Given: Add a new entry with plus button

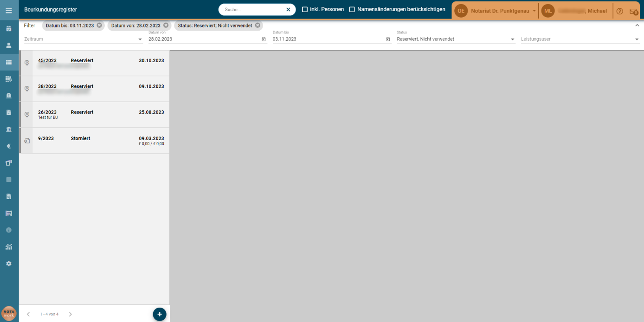Looking at the screenshot, I should tap(160, 314).
